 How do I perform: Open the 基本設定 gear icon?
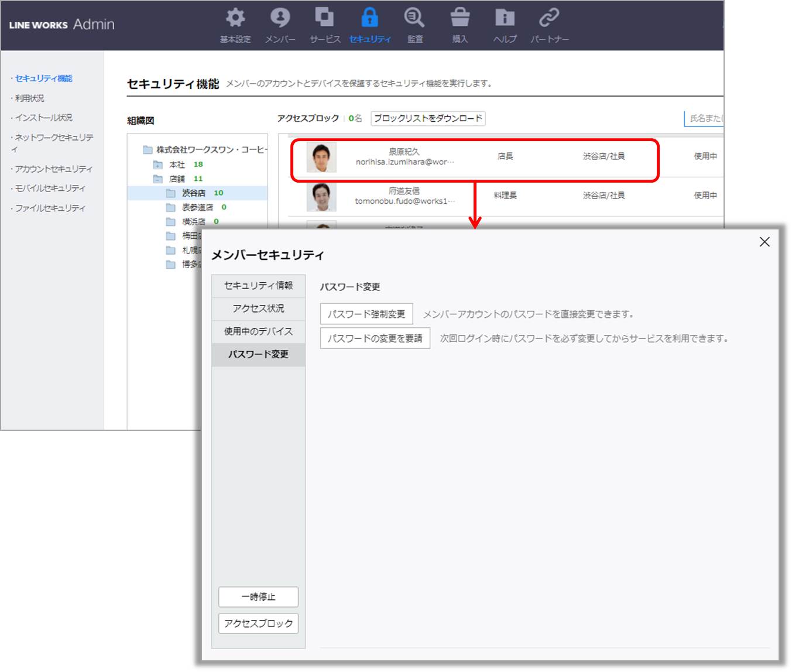tap(235, 19)
